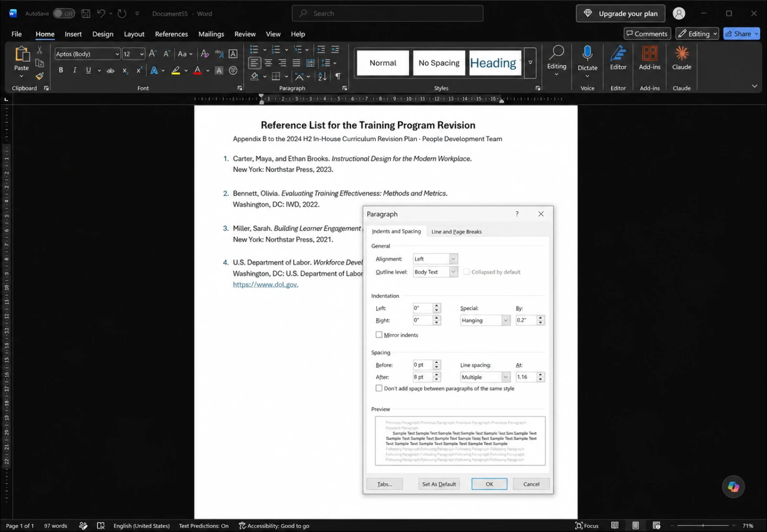Open Bullets list dropdown arrow
The image size is (767, 532).
[x=265, y=49]
